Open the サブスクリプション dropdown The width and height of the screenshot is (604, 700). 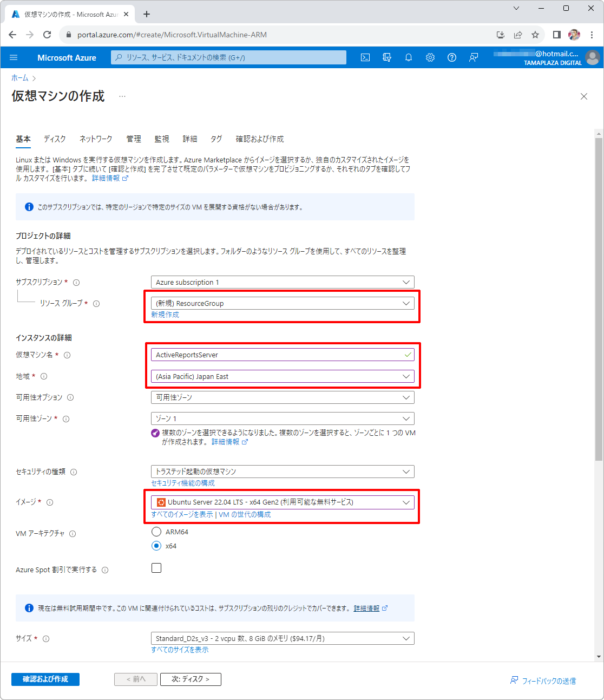tap(283, 282)
